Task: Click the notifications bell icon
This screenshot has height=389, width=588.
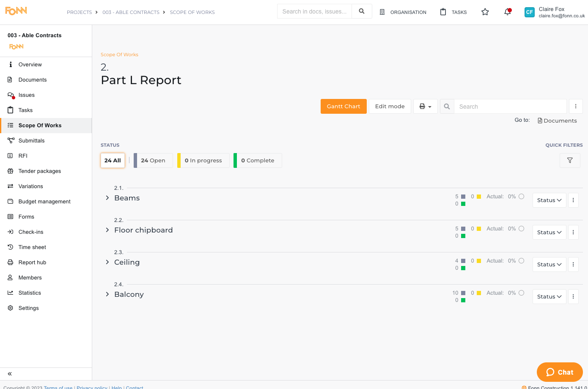Action: point(507,12)
